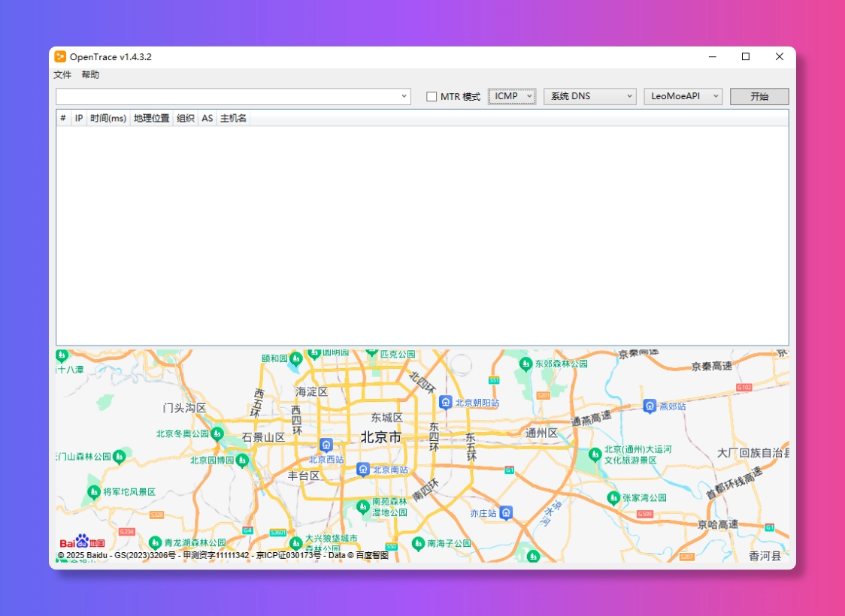Click the 北京冬奥公园 park icon
Viewport: 845px width, 616px height.
(217, 433)
